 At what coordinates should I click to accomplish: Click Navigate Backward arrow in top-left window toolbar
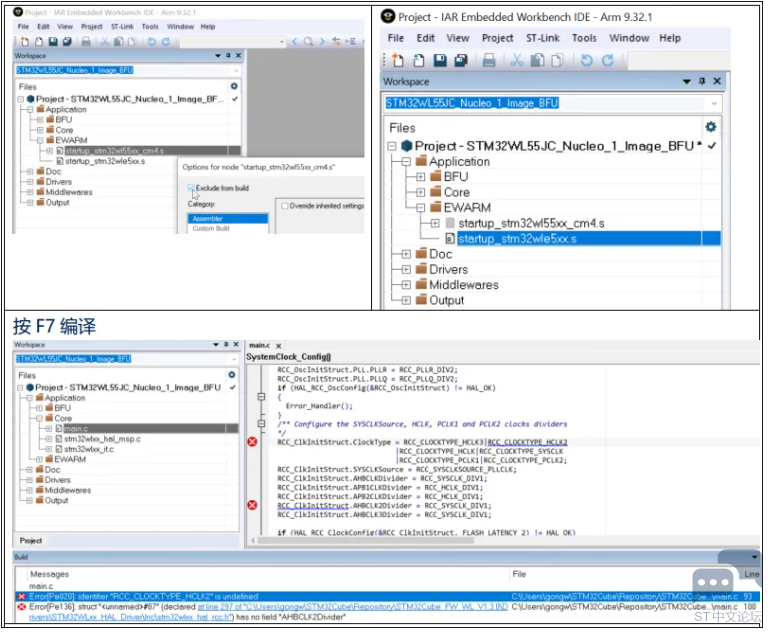tap(295, 42)
